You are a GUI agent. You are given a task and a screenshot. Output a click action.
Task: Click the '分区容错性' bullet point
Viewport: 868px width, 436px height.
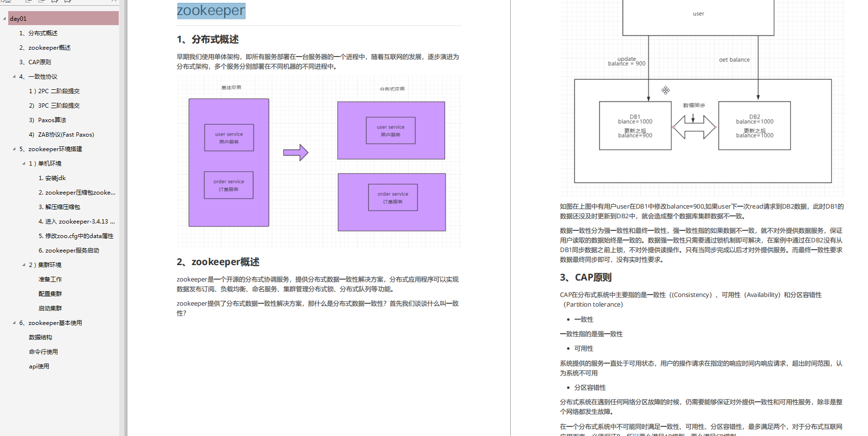click(590, 388)
